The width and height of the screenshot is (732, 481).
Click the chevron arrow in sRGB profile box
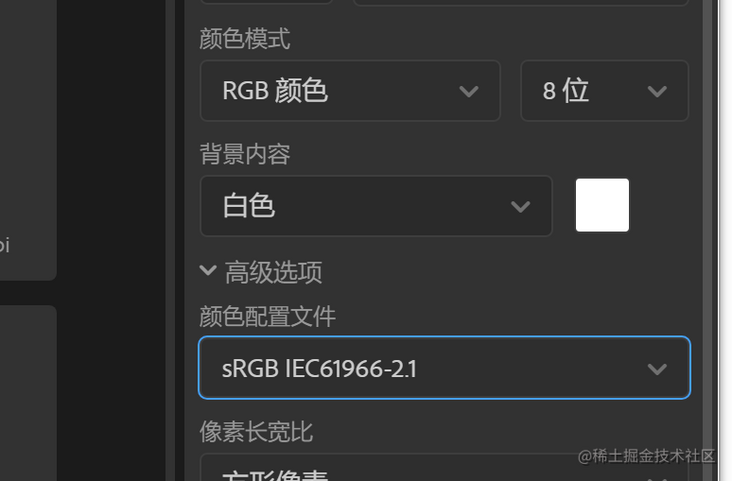pos(657,369)
